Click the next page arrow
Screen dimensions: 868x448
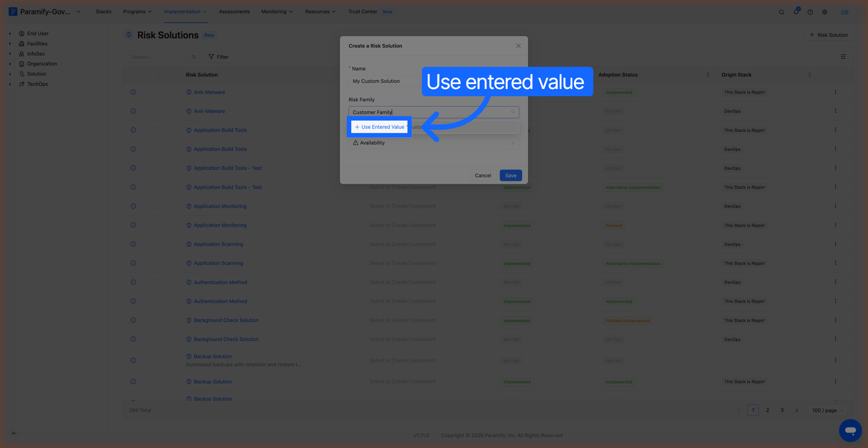click(x=797, y=410)
